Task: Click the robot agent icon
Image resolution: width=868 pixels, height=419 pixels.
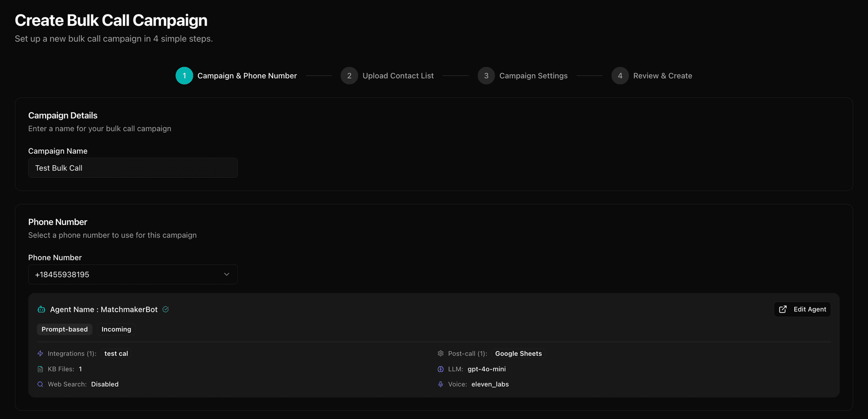Action: click(41, 309)
